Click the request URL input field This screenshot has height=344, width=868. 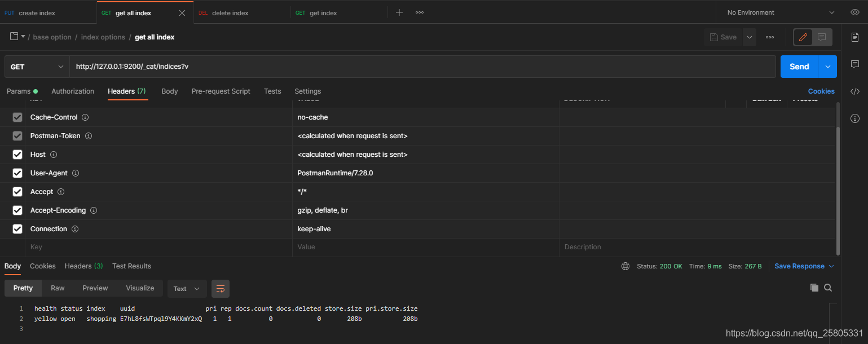(x=395, y=66)
